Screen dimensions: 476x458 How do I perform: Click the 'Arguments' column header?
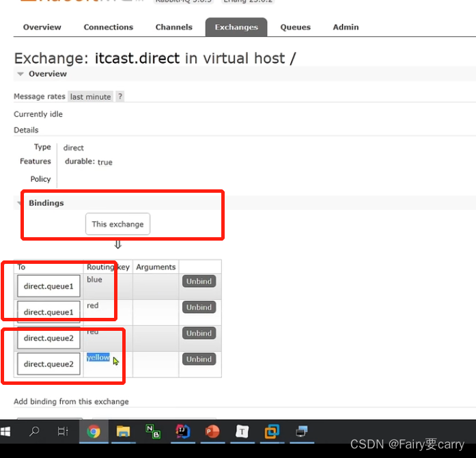156,267
